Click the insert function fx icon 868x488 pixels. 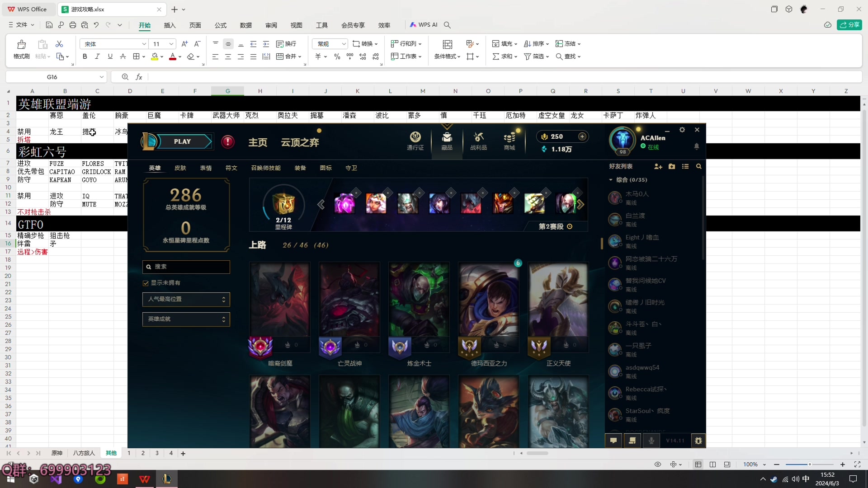click(x=139, y=77)
